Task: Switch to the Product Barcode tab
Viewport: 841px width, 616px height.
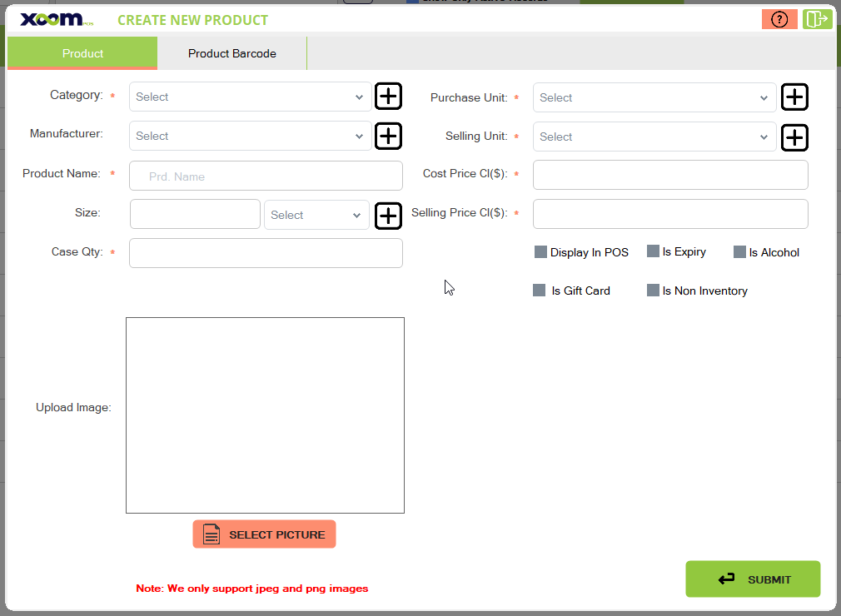Action: 231,53
